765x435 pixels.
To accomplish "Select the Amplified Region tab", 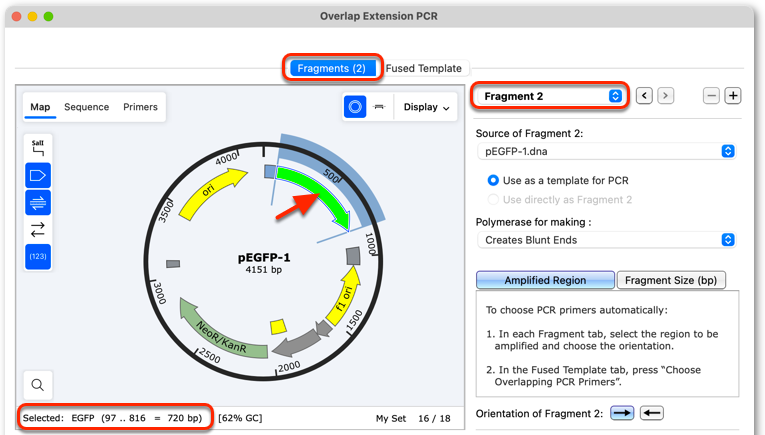I will coord(545,280).
